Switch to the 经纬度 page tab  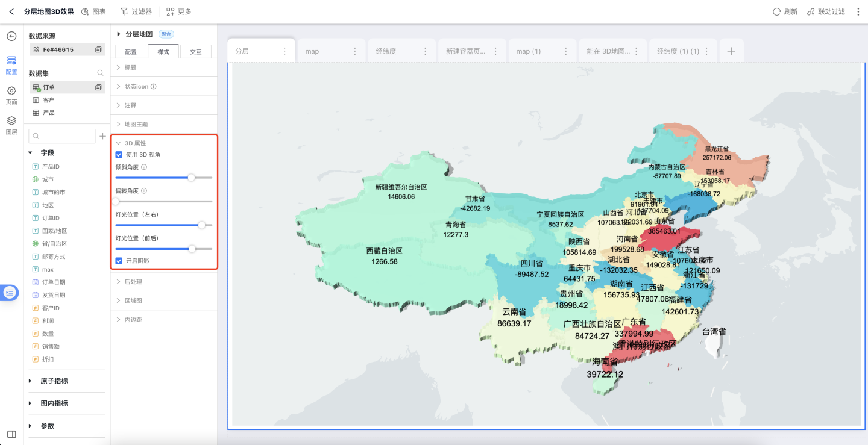(x=386, y=51)
